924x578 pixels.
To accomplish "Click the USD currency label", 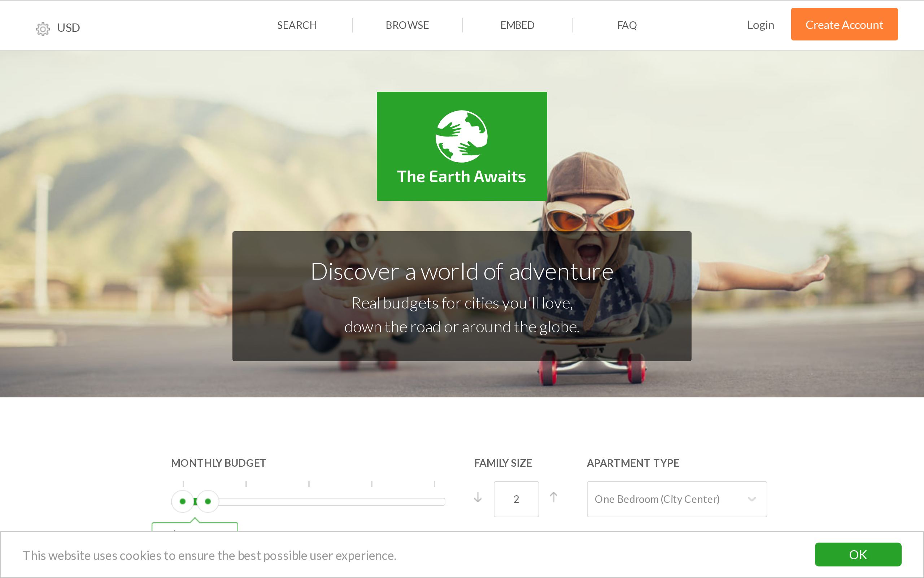I will click(x=68, y=27).
